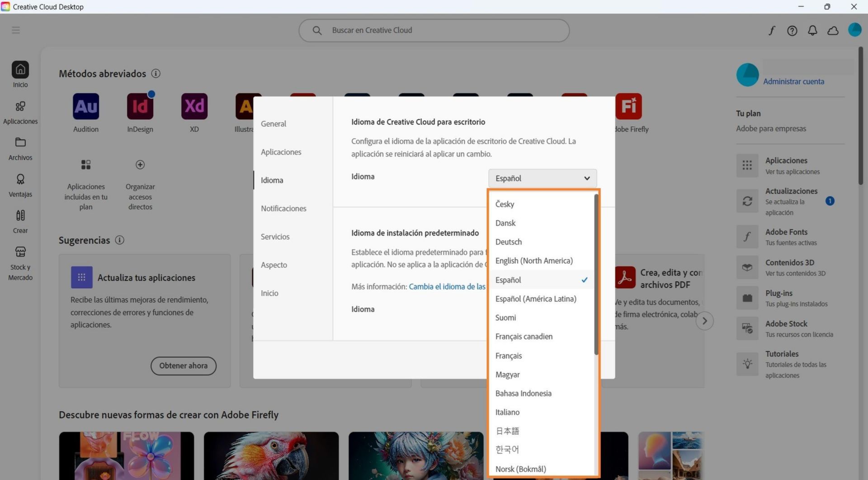Screen dimensions: 868x480
Task: Switch to Aspecto preferences tab
Action: pyautogui.click(x=274, y=265)
